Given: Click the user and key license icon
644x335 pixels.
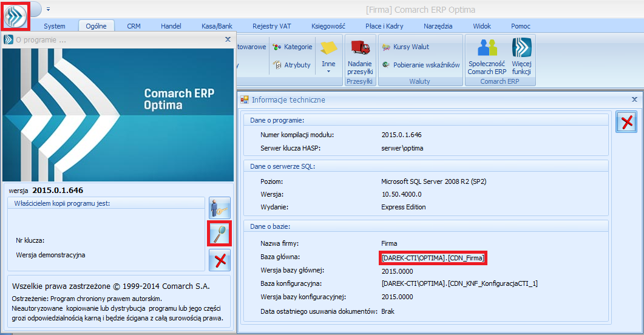Looking at the screenshot, I should tap(219, 208).
